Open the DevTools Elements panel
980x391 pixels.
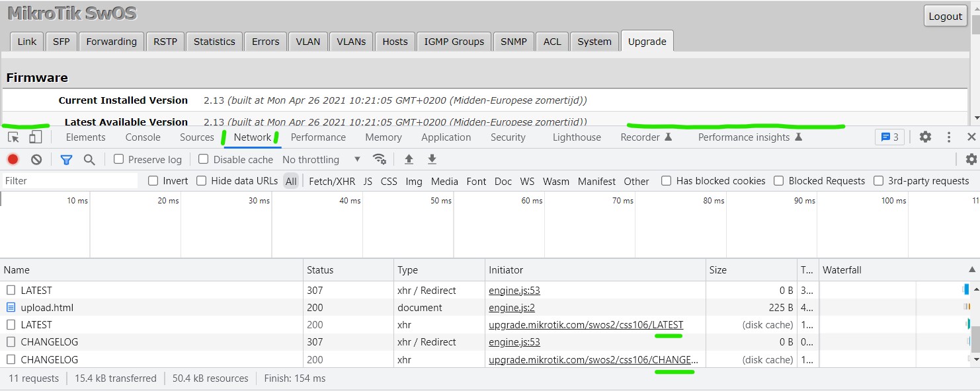coord(86,137)
